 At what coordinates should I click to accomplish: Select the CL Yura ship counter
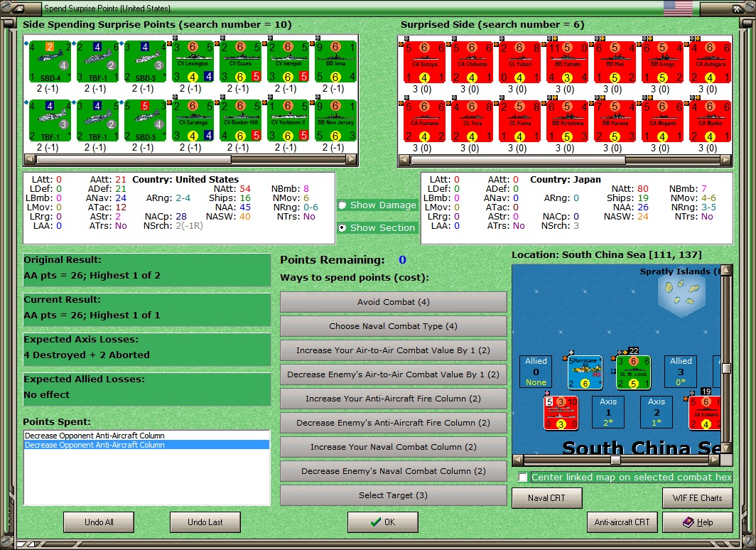tap(472, 122)
